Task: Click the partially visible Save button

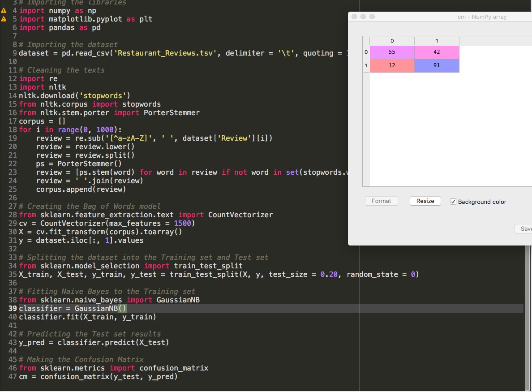Action: (x=525, y=228)
